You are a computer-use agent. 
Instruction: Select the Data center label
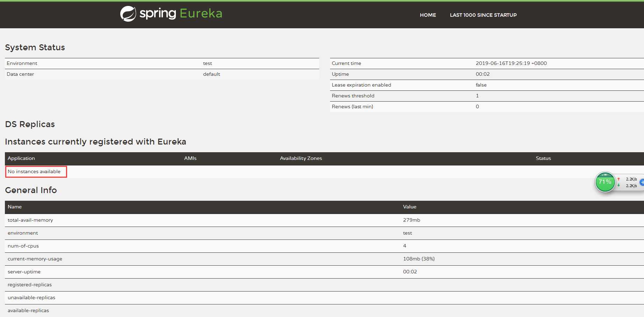20,74
